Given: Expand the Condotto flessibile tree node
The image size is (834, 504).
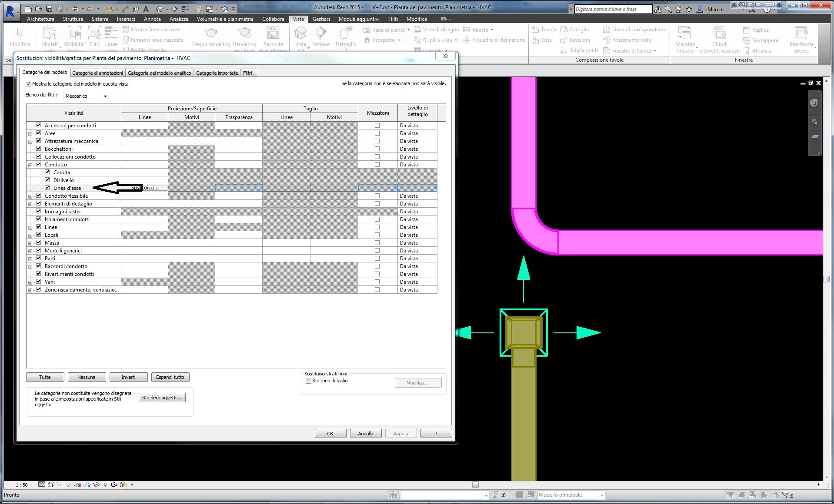Looking at the screenshot, I should click(x=30, y=196).
